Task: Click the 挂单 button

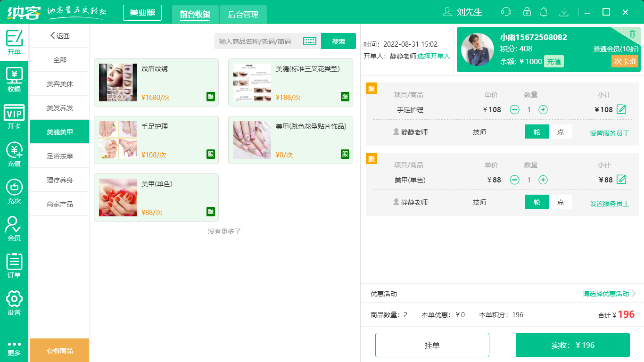Action: pos(432,345)
